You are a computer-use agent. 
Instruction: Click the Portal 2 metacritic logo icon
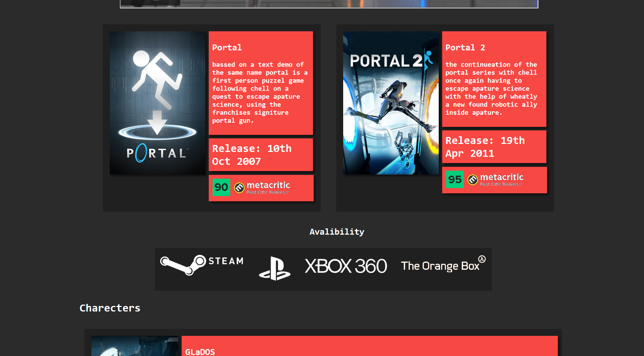(473, 180)
